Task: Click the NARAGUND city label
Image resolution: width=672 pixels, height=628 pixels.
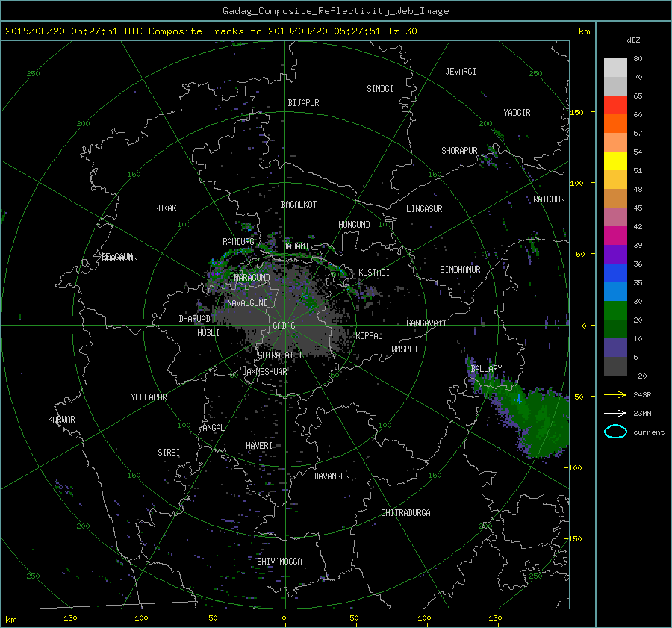Action: tap(252, 278)
